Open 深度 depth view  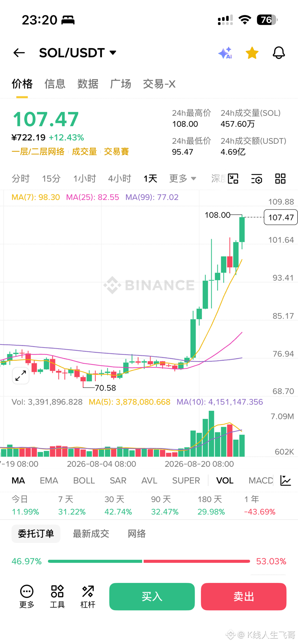pyautogui.click(x=219, y=179)
